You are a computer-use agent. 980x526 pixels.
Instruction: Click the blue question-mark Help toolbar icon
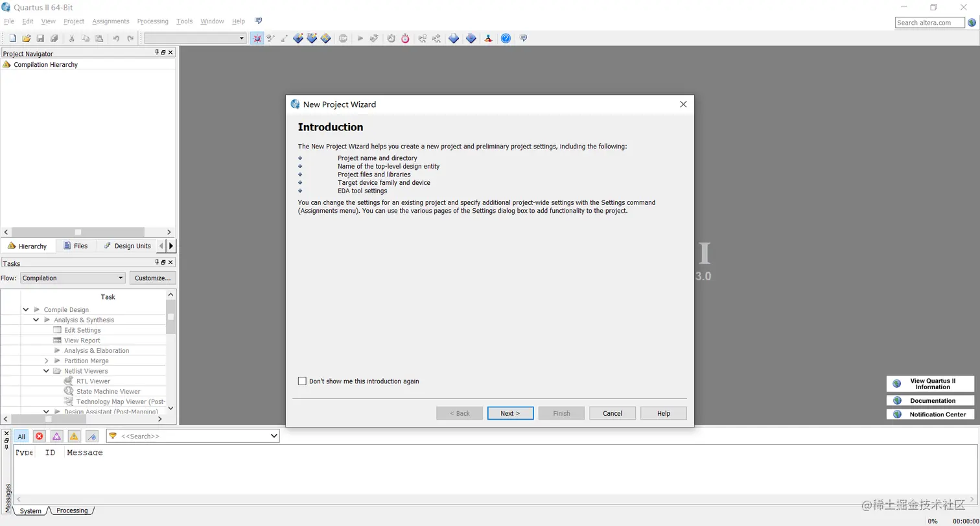coord(506,38)
